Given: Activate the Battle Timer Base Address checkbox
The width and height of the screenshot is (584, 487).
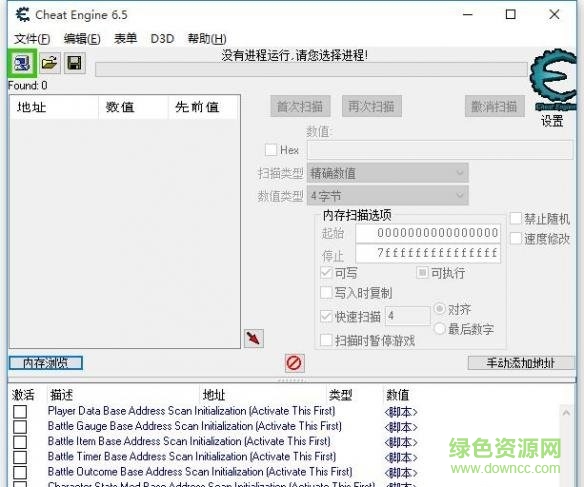Looking at the screenshot, I should [20, 457].
